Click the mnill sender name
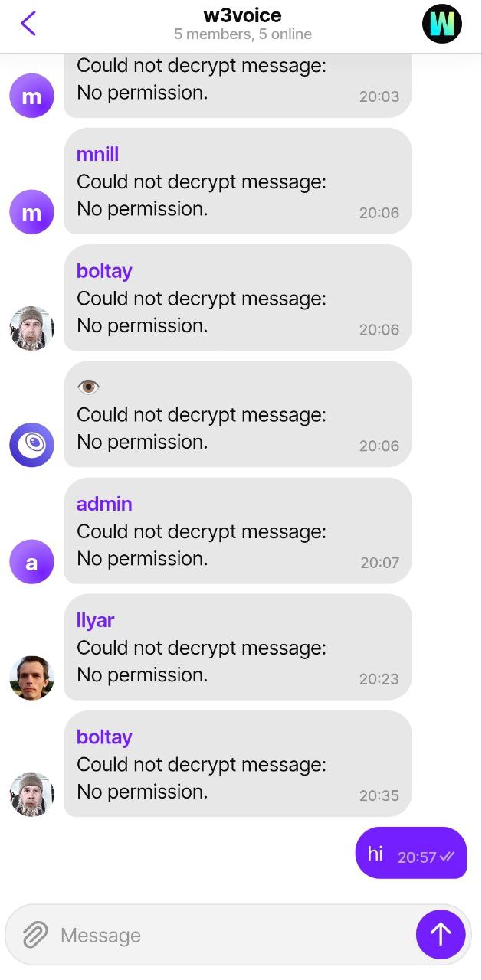The image size is (482, 980). (97, 154)
